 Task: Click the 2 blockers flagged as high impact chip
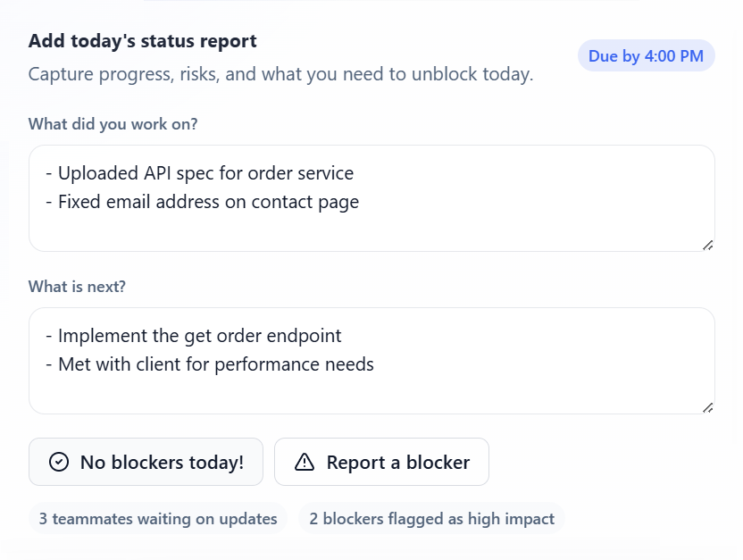(431, 518)
